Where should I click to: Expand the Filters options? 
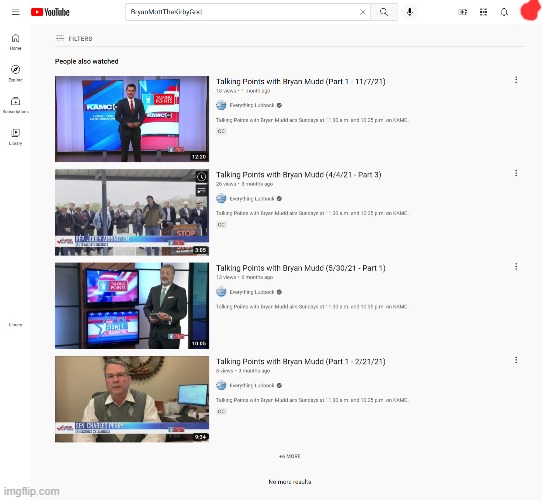point(74,38)
